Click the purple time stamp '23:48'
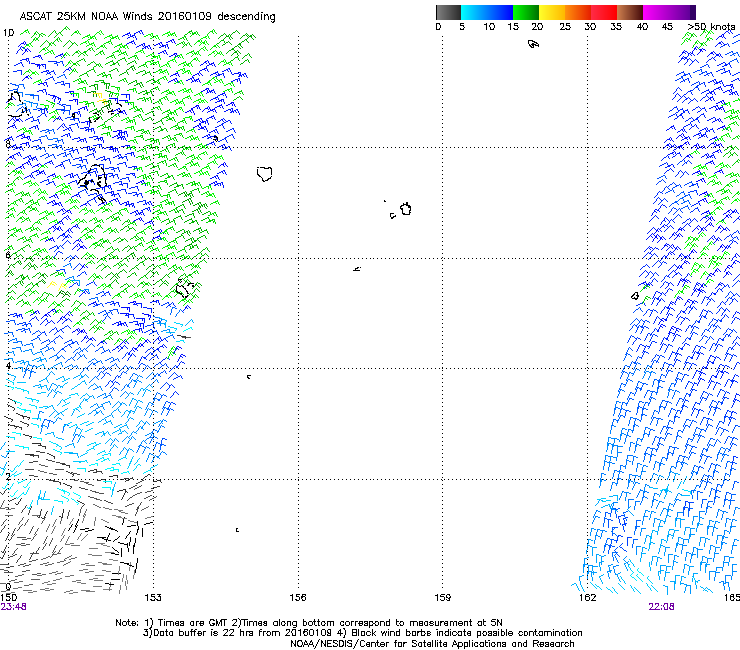This screenshot has height=650, width=740. [x=13, y=607]
